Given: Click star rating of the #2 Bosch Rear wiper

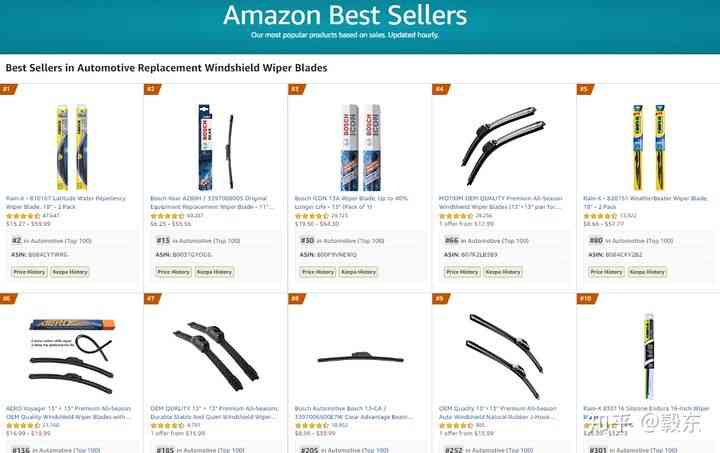Looking at the screenshot, I should click(x=167, y=216).
